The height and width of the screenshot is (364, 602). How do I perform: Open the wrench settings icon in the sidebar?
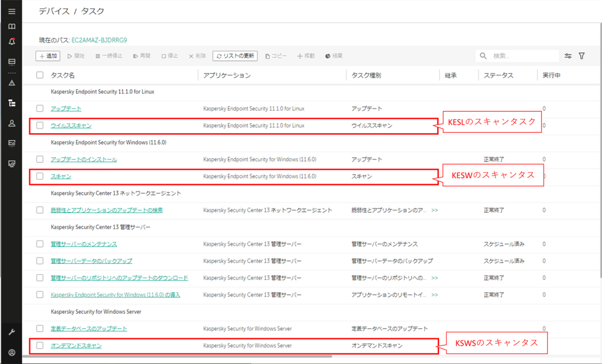point(11,331)
